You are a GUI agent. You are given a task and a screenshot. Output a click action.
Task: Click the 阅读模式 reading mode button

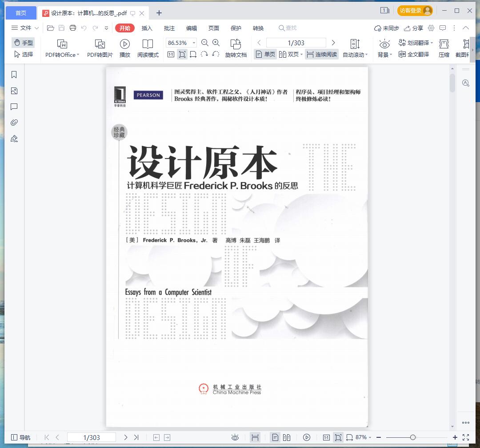coord(148,48)
